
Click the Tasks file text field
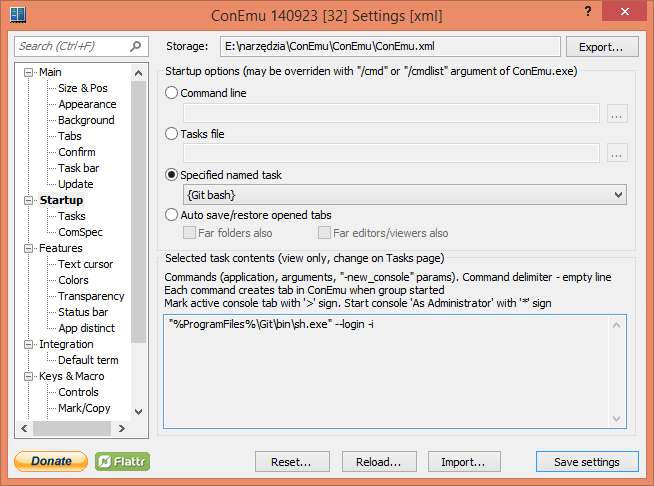tap(391, 153)
